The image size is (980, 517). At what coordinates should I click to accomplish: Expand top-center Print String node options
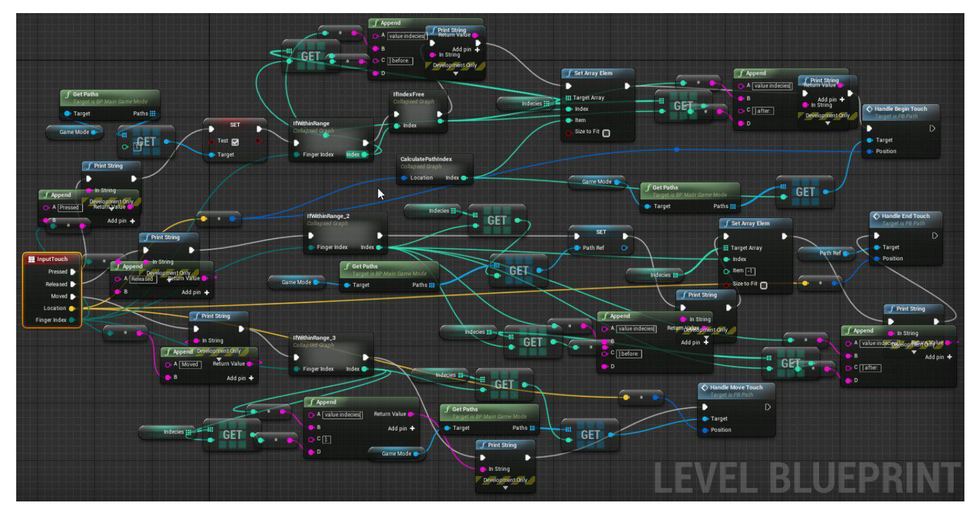pos(455,74)
